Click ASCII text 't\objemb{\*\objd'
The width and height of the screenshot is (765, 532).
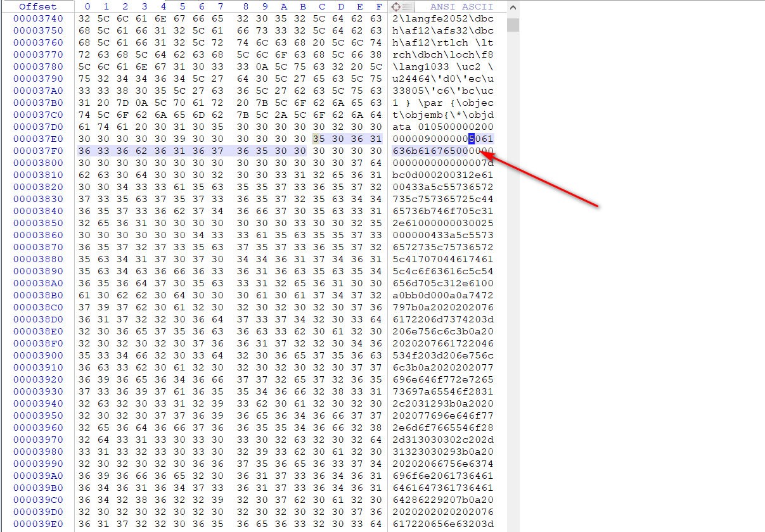(x=442, y=115)
